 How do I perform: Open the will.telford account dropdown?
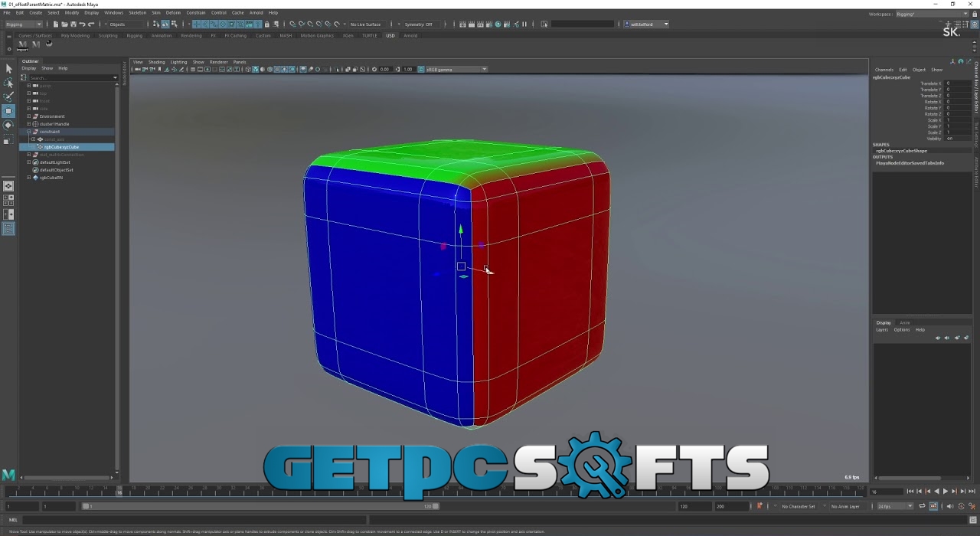pos(647,25)
